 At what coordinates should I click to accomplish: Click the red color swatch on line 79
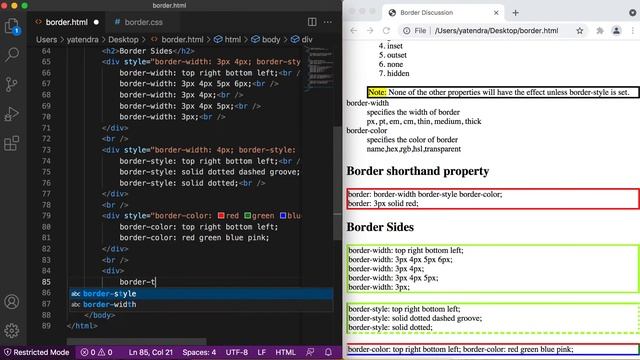click(x=221, y=216)
